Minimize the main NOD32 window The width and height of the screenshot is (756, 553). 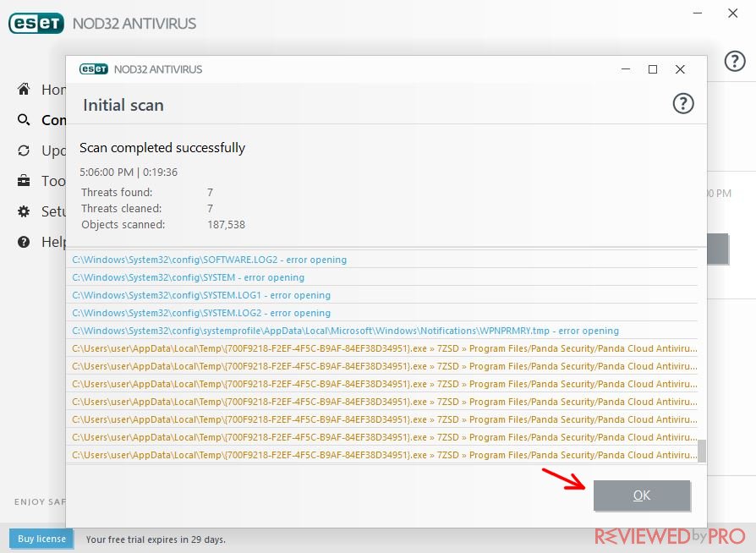697,13
